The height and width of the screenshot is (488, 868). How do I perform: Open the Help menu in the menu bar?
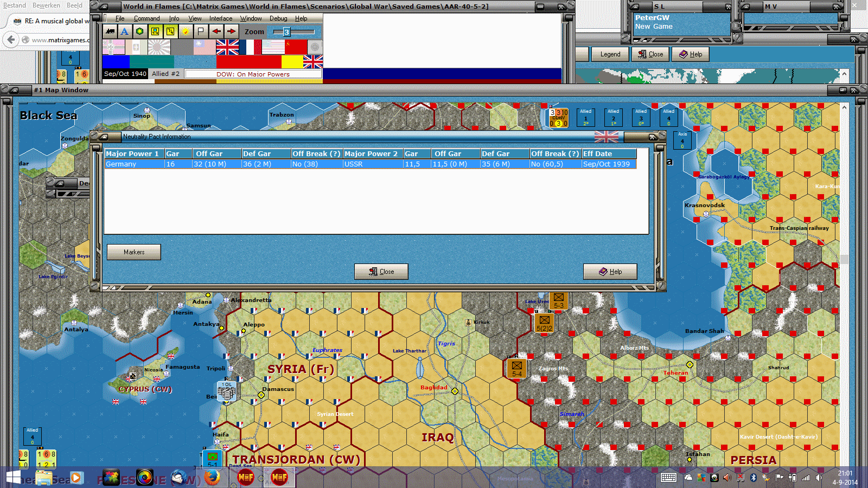pyautogui.click(x=301, y=18)
